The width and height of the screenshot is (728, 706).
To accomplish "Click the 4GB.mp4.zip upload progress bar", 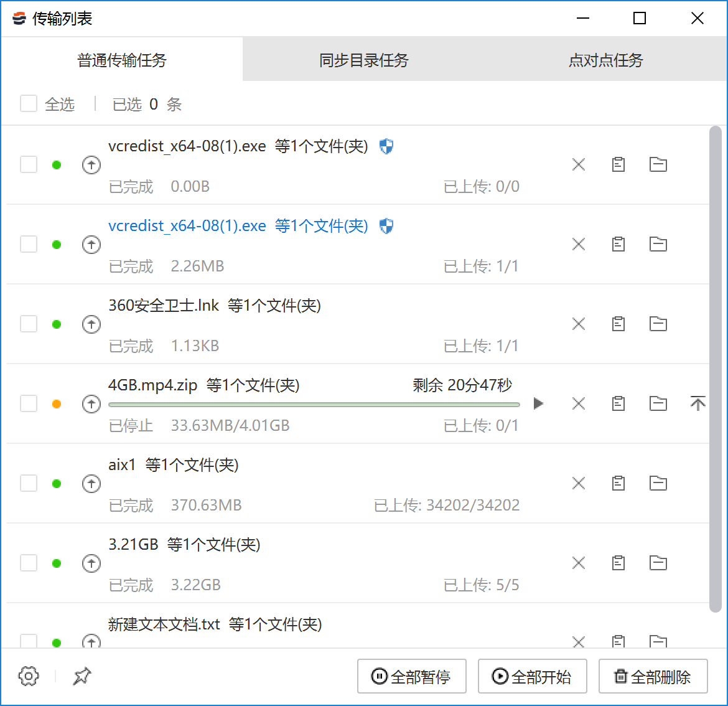I will [314, 405].
